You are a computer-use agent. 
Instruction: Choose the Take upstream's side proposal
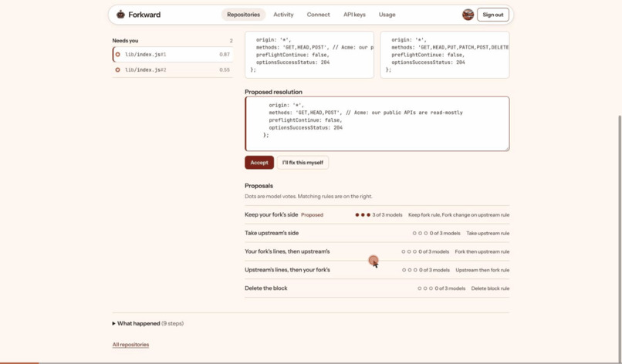coord(377,233)
